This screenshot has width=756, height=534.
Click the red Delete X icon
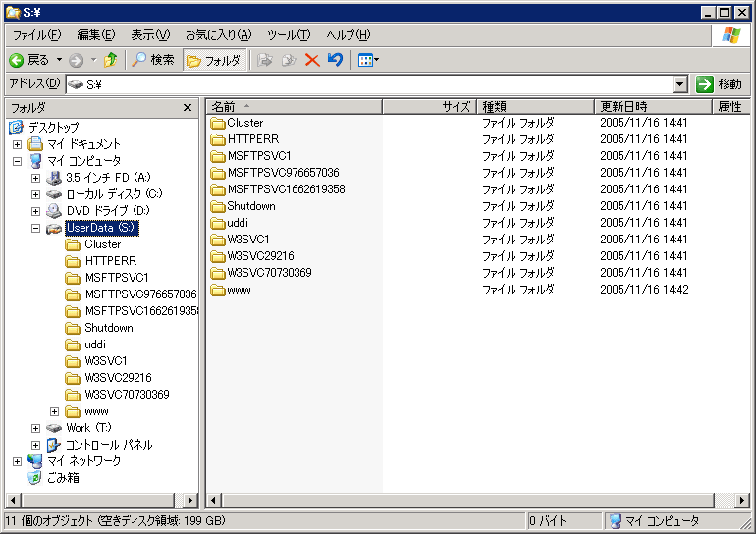pos(312,60)
